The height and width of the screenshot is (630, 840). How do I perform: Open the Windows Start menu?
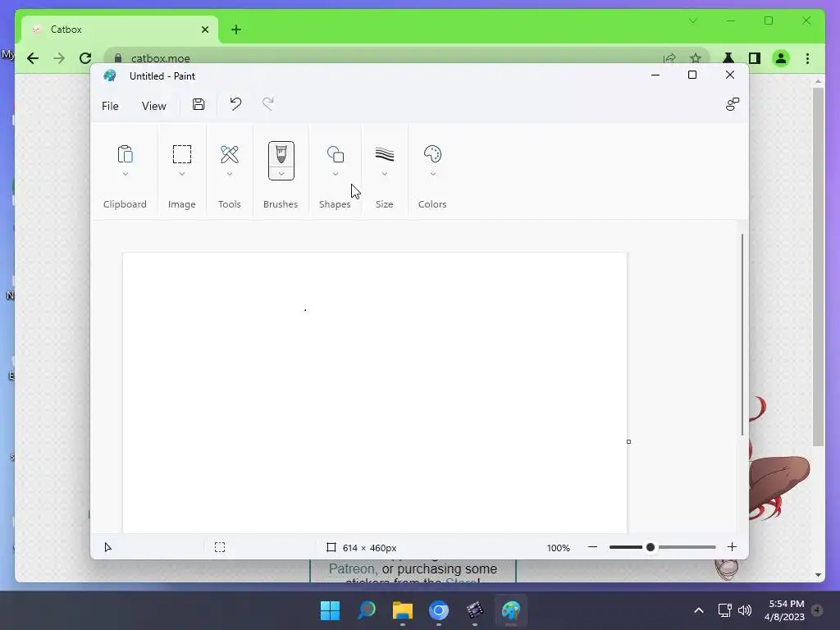point(330,610)
